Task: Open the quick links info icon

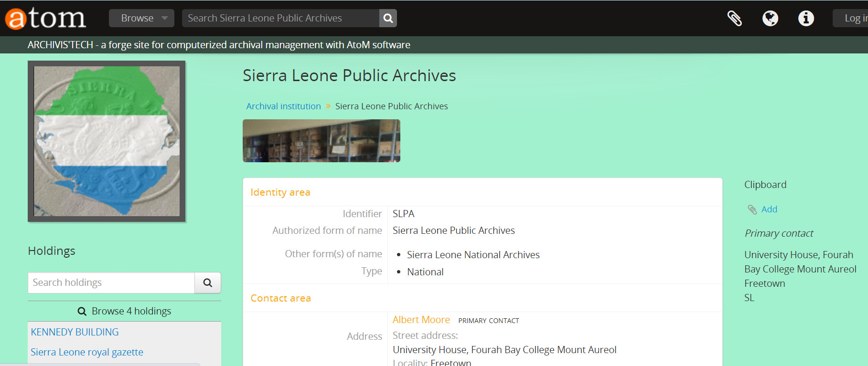Action: [x=806, y=18]
